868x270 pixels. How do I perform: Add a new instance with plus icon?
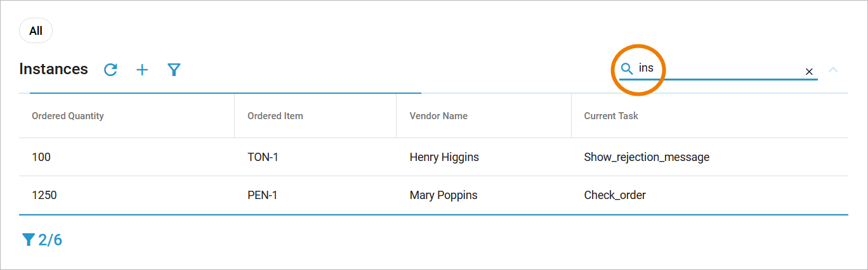pos(142,70)
